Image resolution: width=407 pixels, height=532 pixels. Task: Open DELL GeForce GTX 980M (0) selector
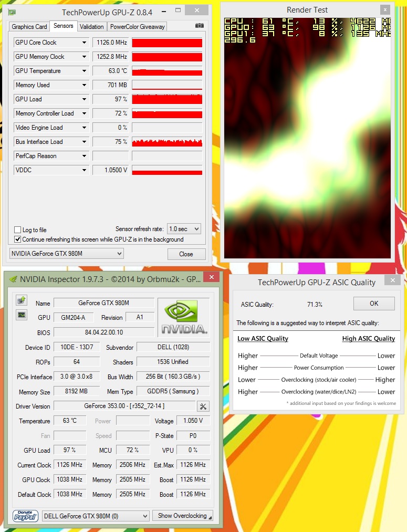click(x=96, y=516)
